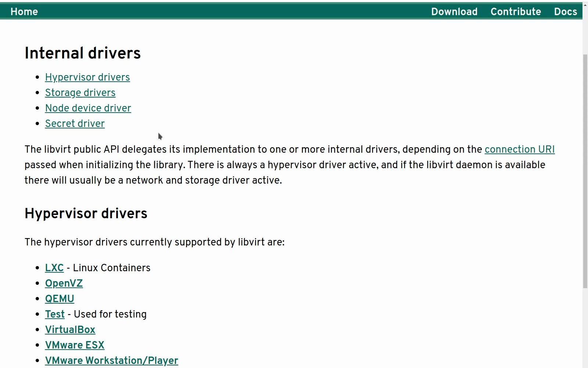The width and height of the screenshot is (588, 368).
Task: Click the scrollbar up arrow
Action: click(x=585, y=4)
